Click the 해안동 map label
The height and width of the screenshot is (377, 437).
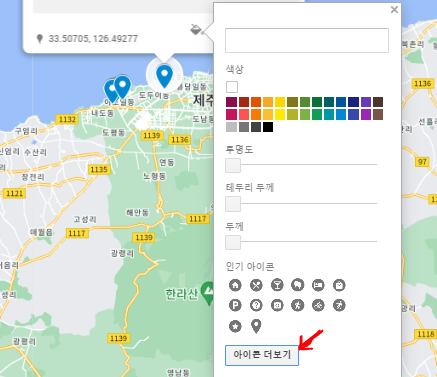click(x=137, y=212)
